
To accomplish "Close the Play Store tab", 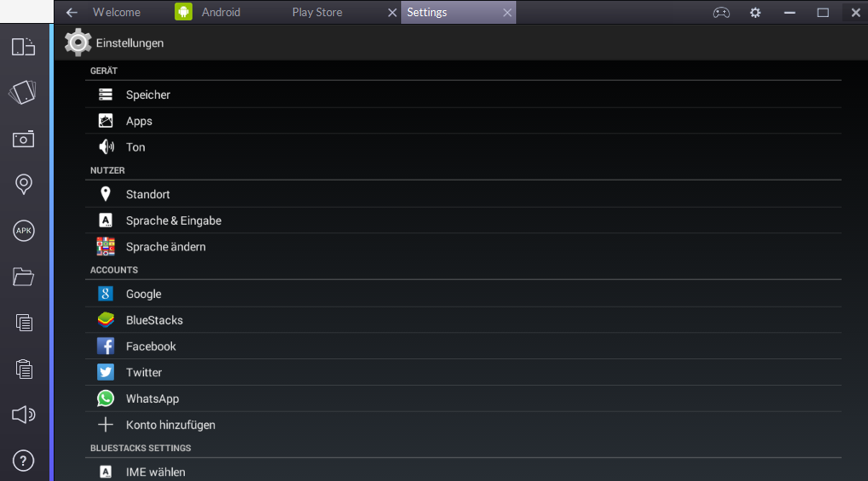I will (392, 12).
